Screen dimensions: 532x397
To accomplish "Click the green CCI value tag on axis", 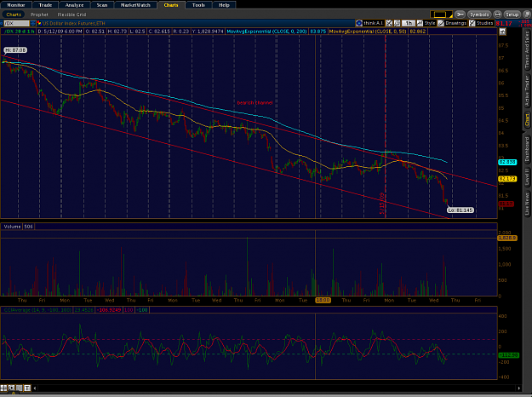I will pyautogui.click(x=508, y=355).
